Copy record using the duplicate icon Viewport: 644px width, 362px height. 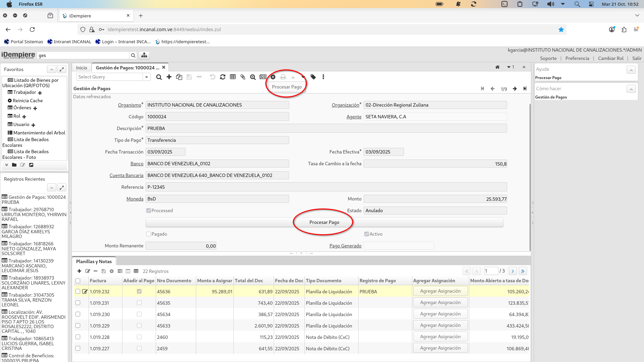[x=179, y=77]
